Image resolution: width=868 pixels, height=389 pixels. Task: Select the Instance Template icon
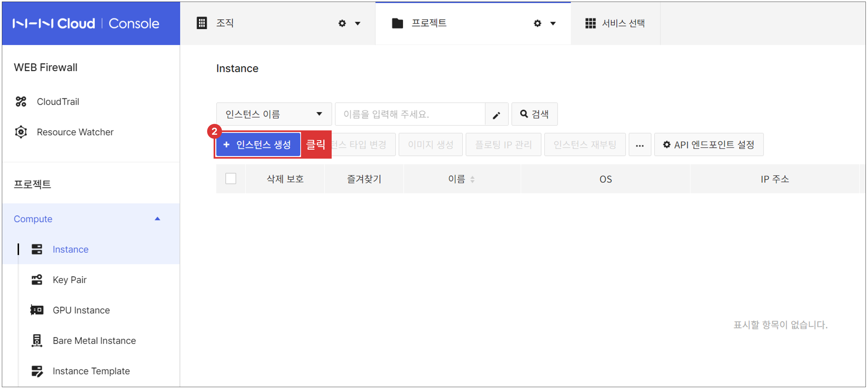pos(37,371)
